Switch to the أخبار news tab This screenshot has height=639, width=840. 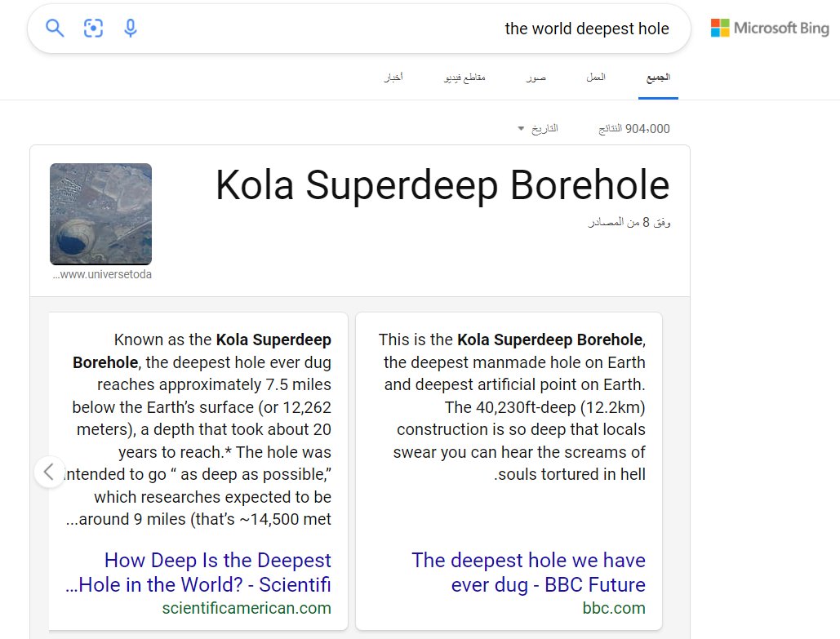(393, 78)
